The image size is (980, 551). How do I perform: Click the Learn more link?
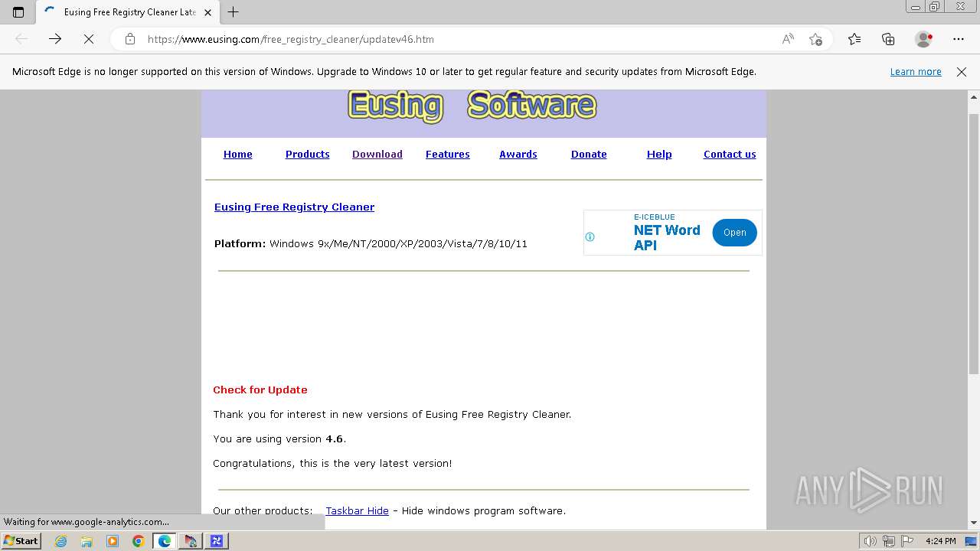[x=916, y=72]
